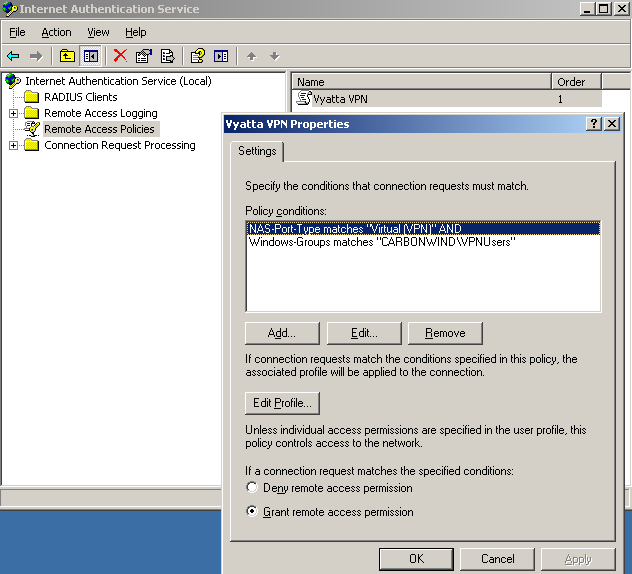Select Connection Request Processing tree item

tap(120, 145)
